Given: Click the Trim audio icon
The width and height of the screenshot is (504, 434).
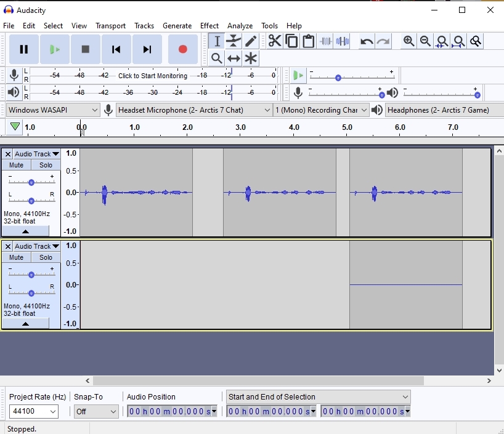Looking at the screenshot, I should [325, 41].
